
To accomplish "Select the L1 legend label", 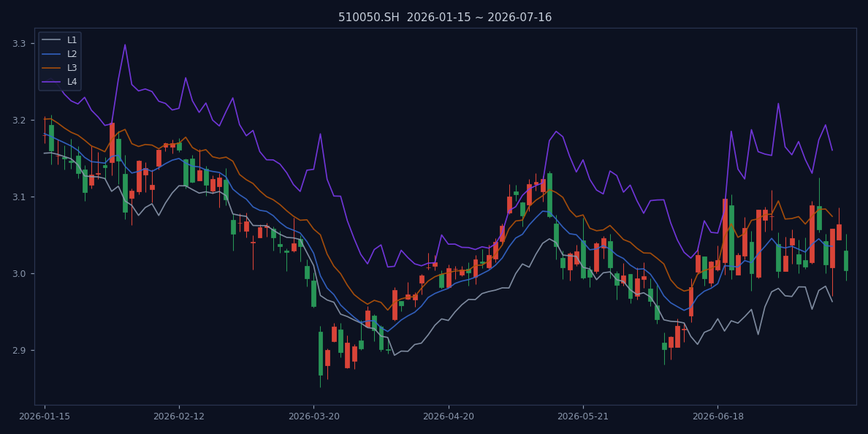I will tap(72, 40).
